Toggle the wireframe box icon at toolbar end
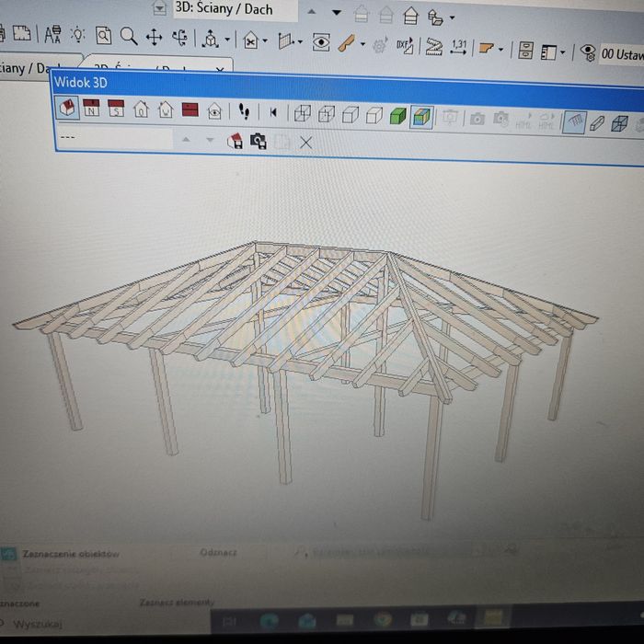 click(x=619, y=123)
